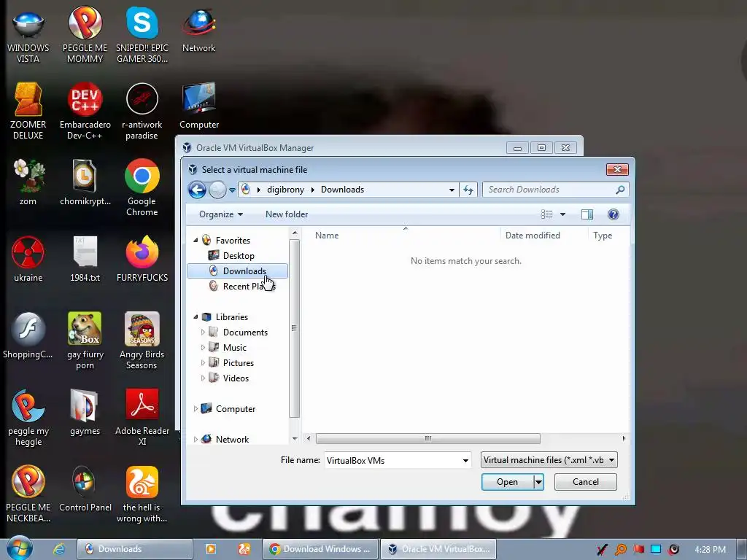Select the PEGGLE ME NECKBEA icon
The height and width of the screenshot is (560, 747).
tap(28, 494)
